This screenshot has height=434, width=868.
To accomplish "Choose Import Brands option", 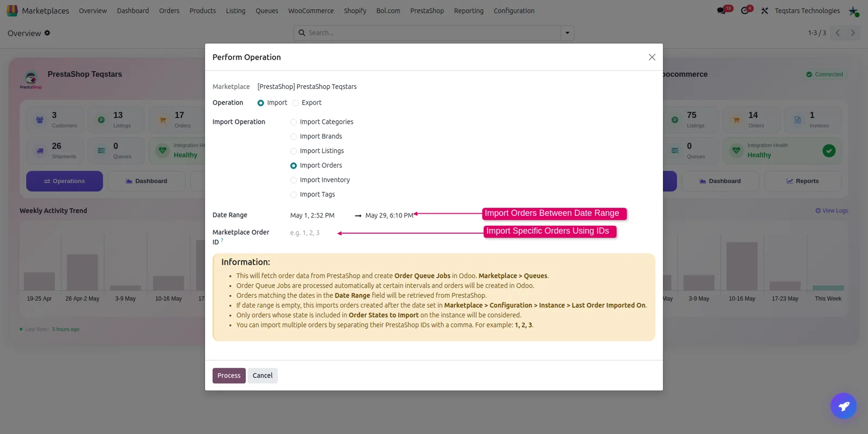I will pos(293,137).
